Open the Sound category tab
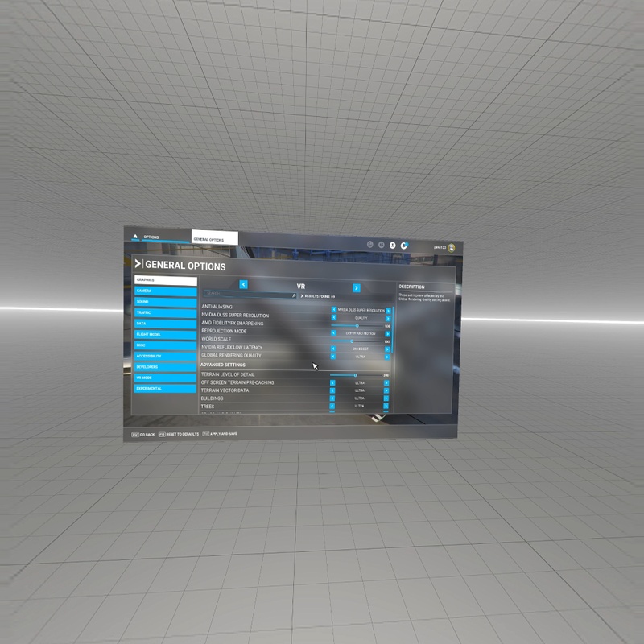Viewport: 644px width, 644px height. click(x=166, y=303)
